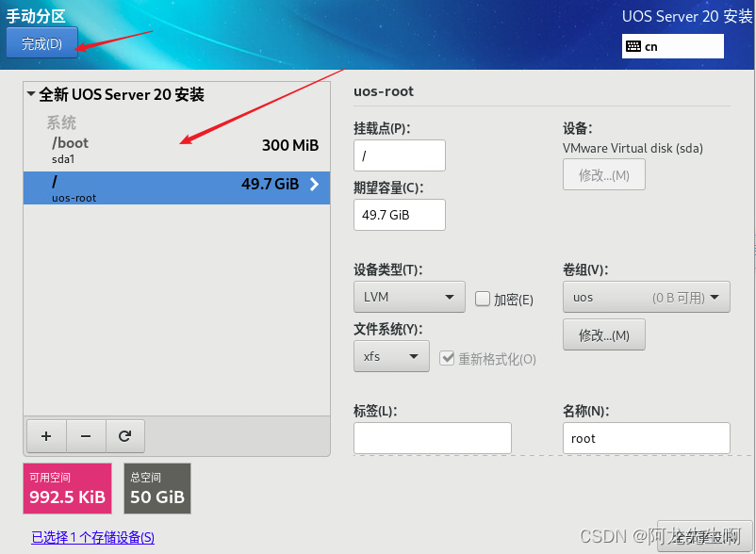Image resolution: width=756 pixels, height=554 pixels.
Task: Click the 名称 root name field
Action: point(646,438)
